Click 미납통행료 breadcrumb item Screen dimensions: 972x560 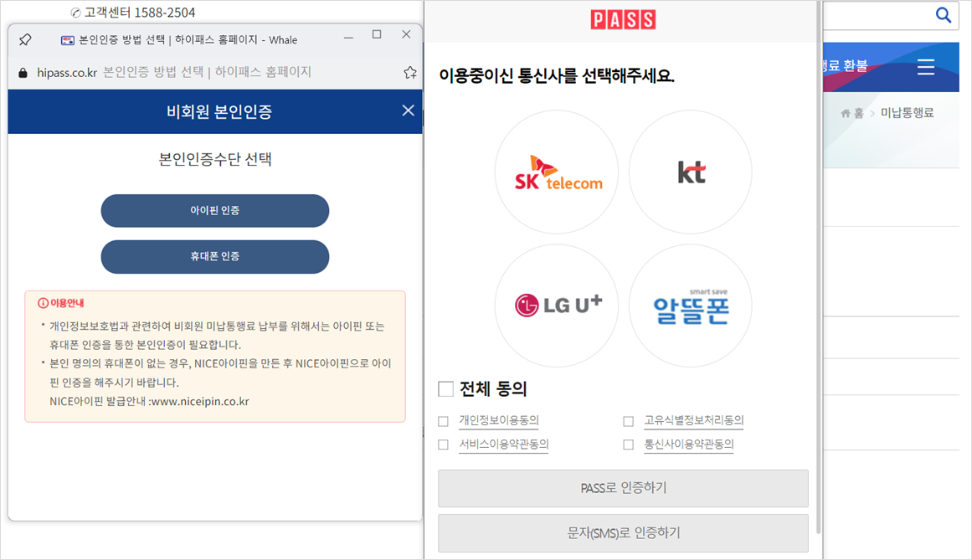[907, 113]
